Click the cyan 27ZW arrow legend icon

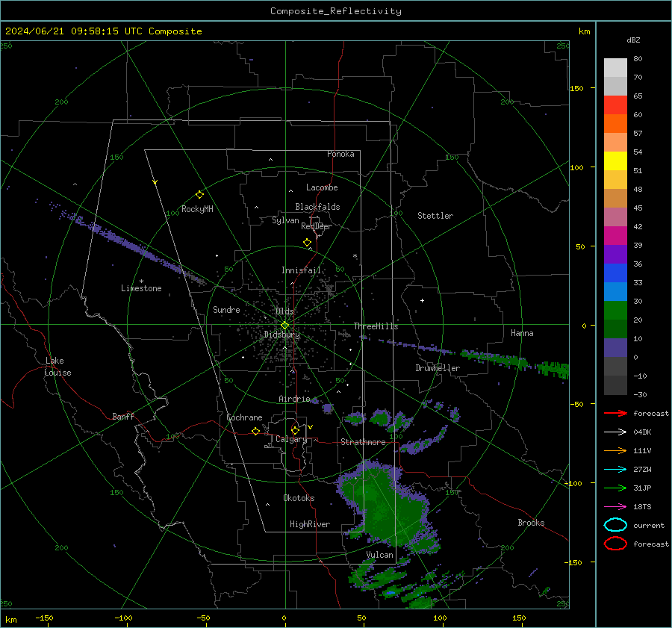[x=615, y=470]
